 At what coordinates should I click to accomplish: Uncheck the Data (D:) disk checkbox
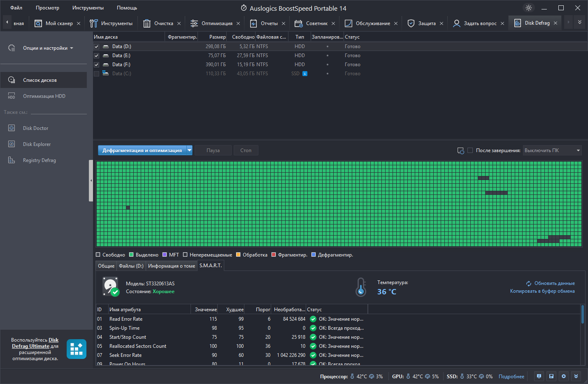tap(96, 46)
